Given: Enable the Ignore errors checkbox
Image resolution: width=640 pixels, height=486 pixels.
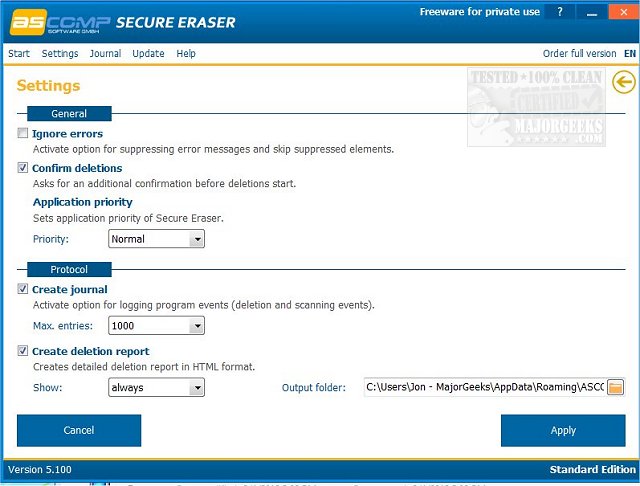Looking at the screenshot, I should click(22, 133).
